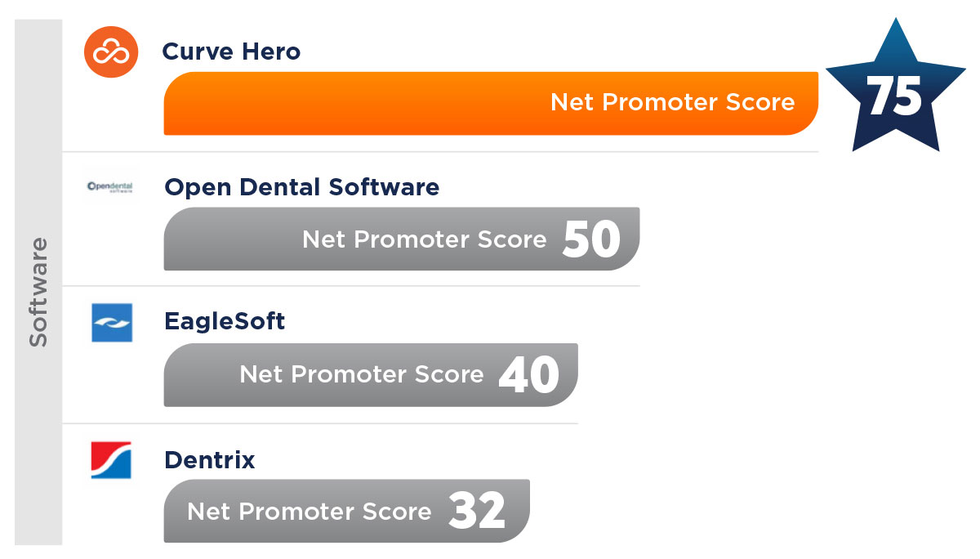Select the Open Dental Software heading
The image size is (980, 559).
[x=301, y=187]
